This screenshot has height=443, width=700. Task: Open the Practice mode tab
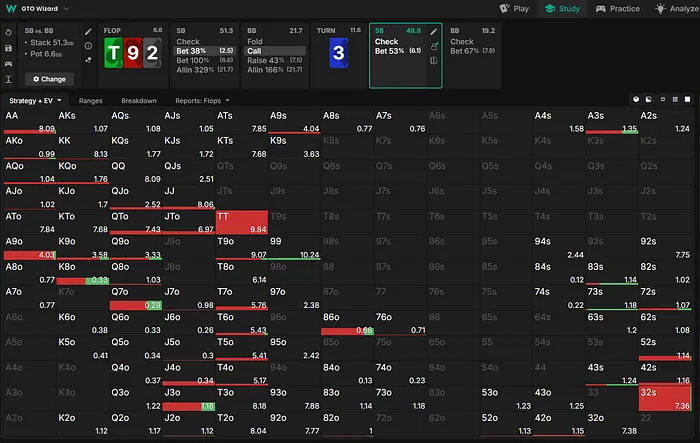point(617,8)
